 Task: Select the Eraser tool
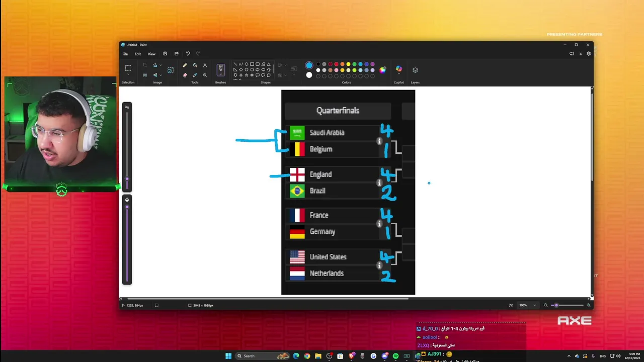pyautogui.click(x=185, y=75)
